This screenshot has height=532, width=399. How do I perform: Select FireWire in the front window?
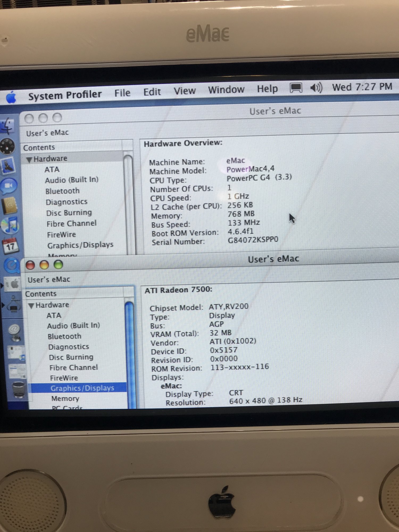pos(64,378)
